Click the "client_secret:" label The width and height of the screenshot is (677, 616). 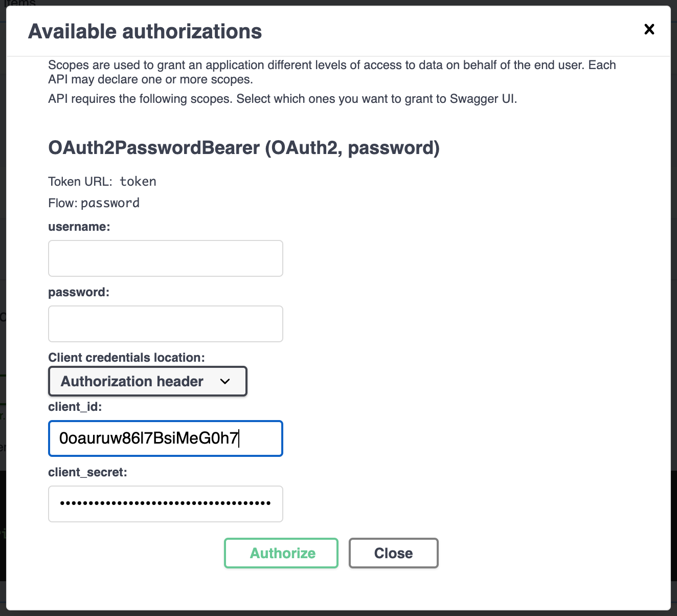point(87,472)
